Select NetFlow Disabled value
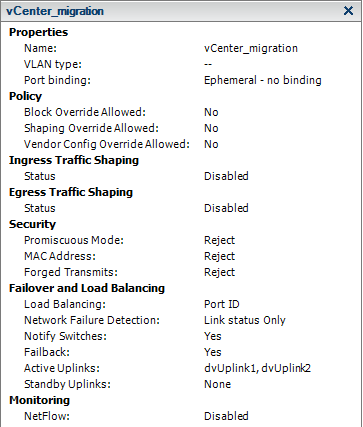The width and height of the screenshot is (363, 427). pos(226,416)
